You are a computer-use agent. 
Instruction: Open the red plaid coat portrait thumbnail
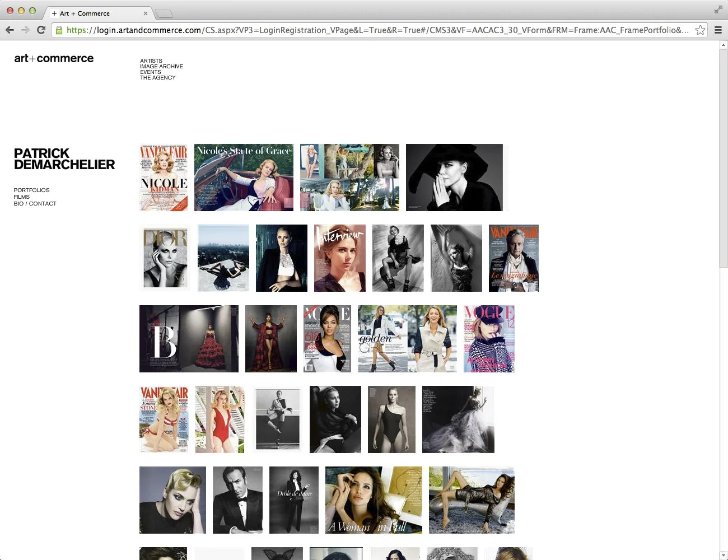pyautogui.click(x=271, y=339)
